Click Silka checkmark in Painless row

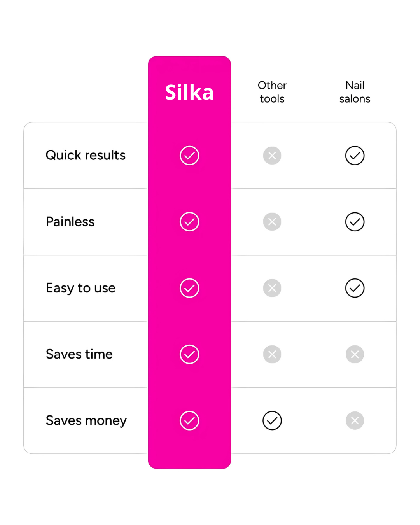pyautogui.click(x=189, y=222)
